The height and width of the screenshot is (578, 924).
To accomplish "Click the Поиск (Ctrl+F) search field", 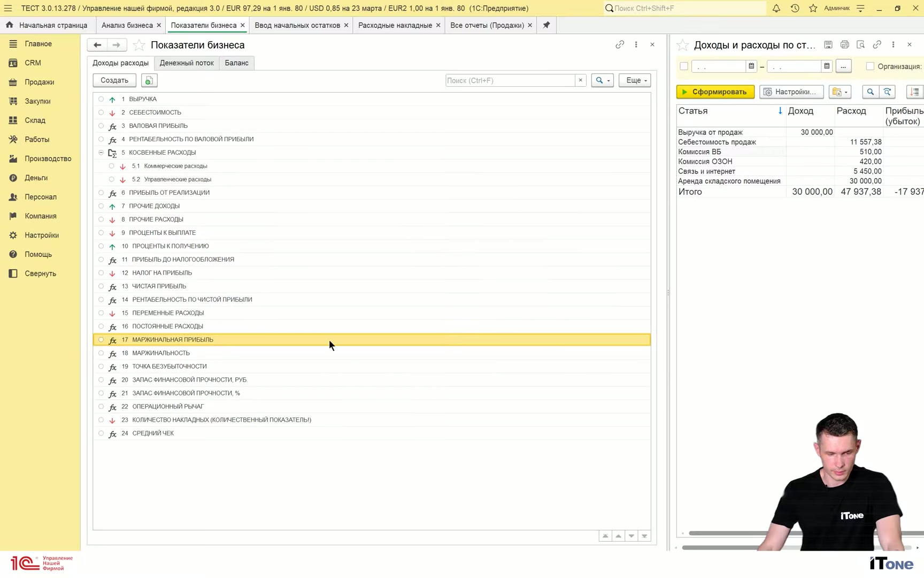I will [510, 80].
